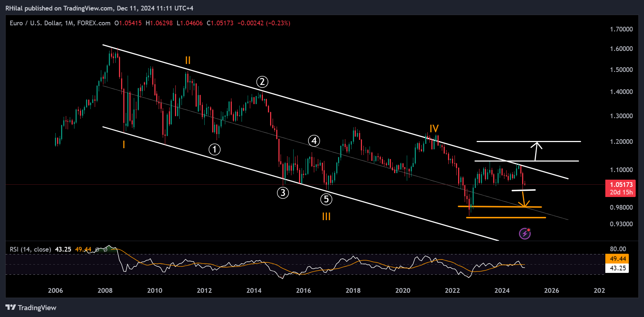This screenshot has height=317, width=644.
Task: Click the 2006 label on time axis
Action: click(x=55, y=291)
